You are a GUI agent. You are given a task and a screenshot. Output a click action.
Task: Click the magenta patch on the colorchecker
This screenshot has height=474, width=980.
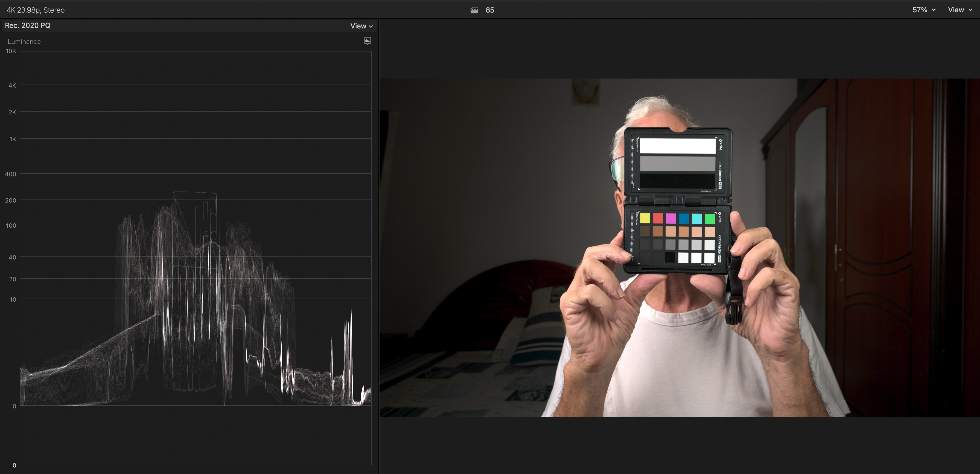(671, 218)
